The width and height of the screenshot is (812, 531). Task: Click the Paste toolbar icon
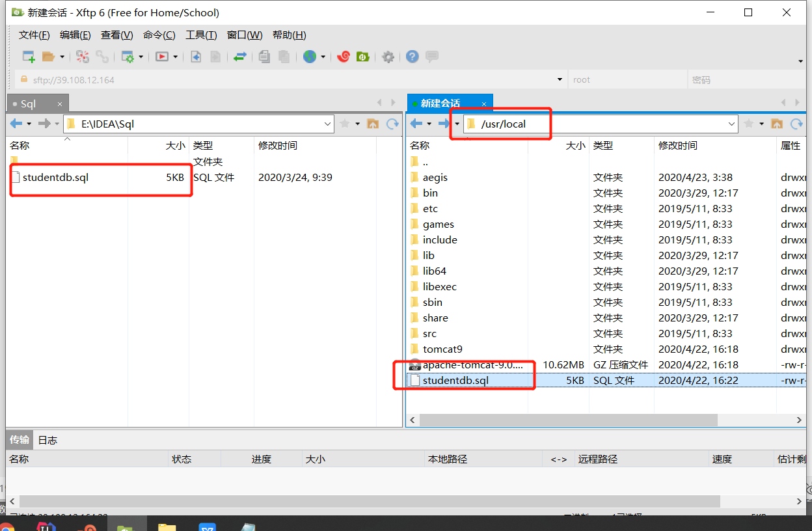284,57
